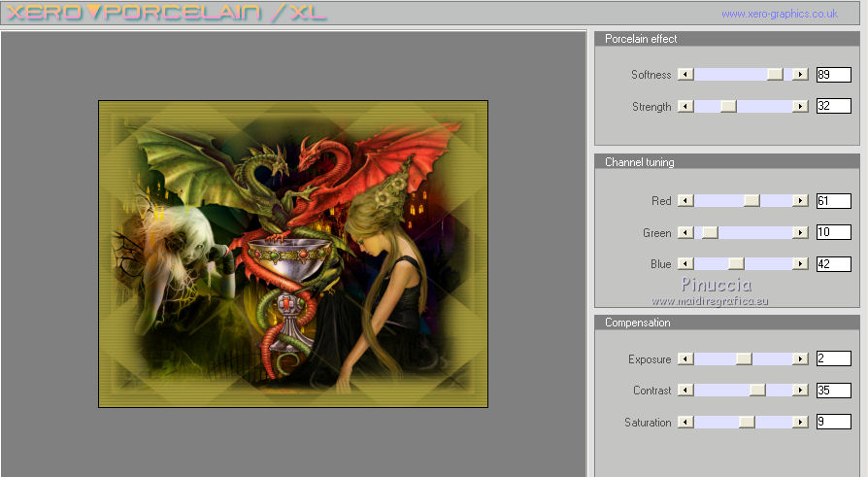Decrease Red channel with left arrow
The height and width of the screenshot is (477, 868).
point(685,200)
